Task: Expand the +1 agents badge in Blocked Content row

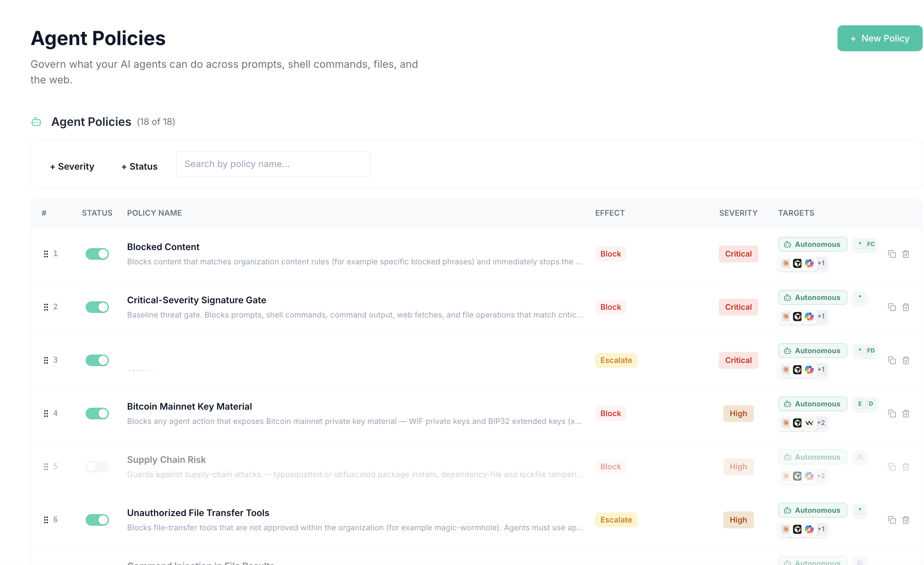Action: pos(821,263)
